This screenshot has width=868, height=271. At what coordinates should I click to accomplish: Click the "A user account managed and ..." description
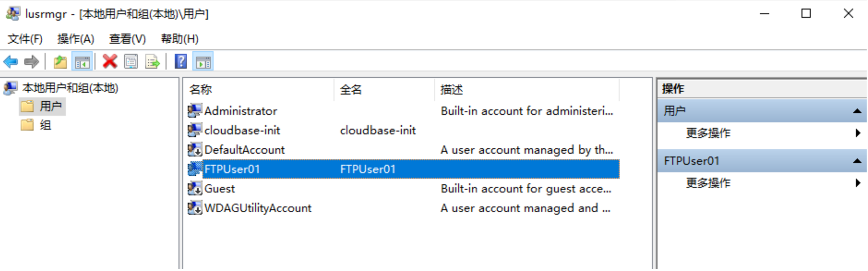tap(525, 208)
